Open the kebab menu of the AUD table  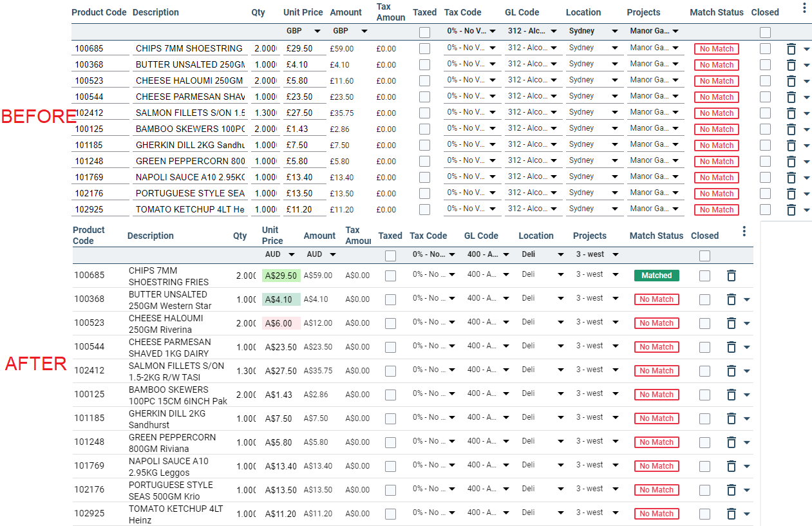point(744,231)
